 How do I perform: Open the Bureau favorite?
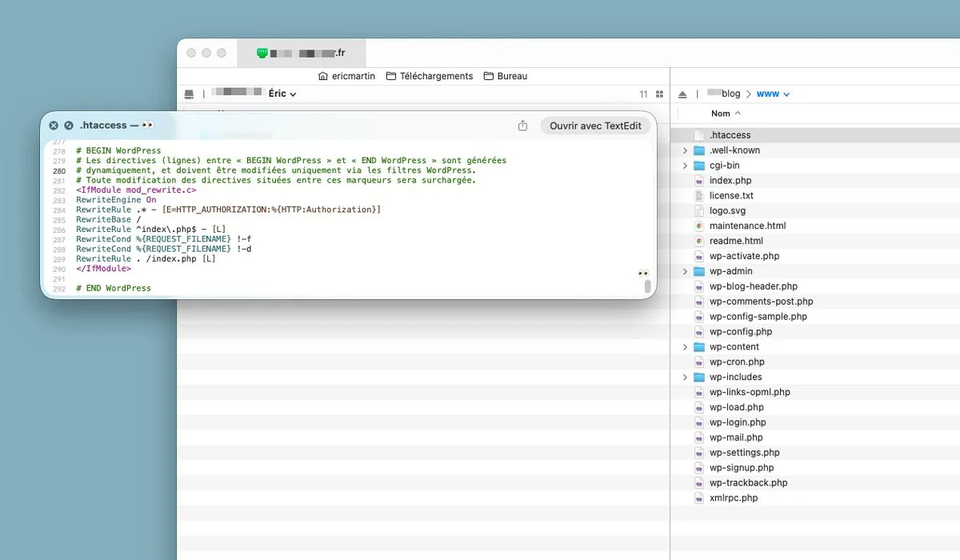point(506,76)
